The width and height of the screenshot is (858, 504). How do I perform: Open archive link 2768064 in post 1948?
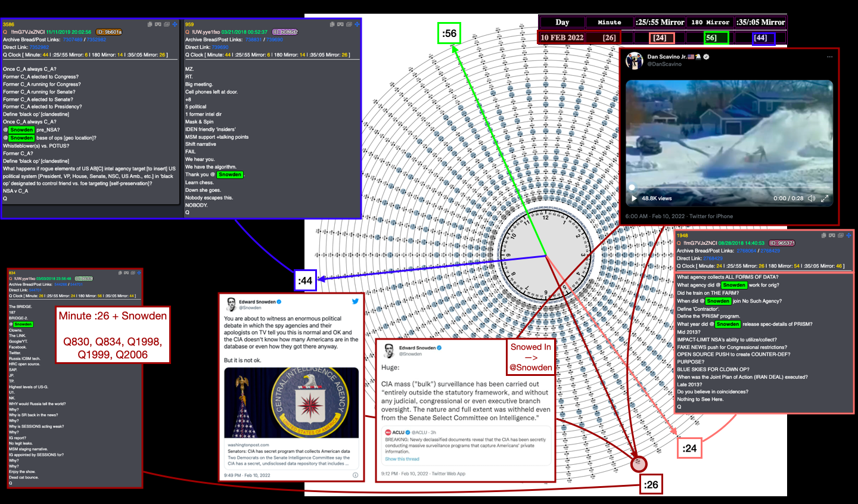coord(747,251)
